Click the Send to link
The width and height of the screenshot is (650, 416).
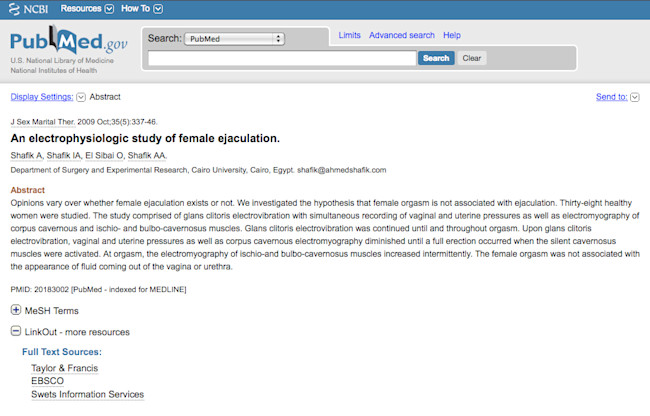[611, 97]
